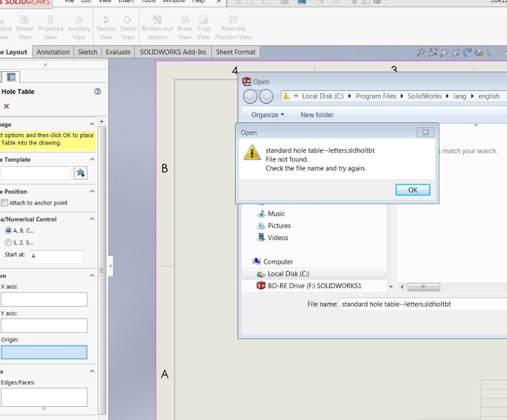Select A, B, C... tag style
The image size is (507, 420).
click(x=8, y=231)
